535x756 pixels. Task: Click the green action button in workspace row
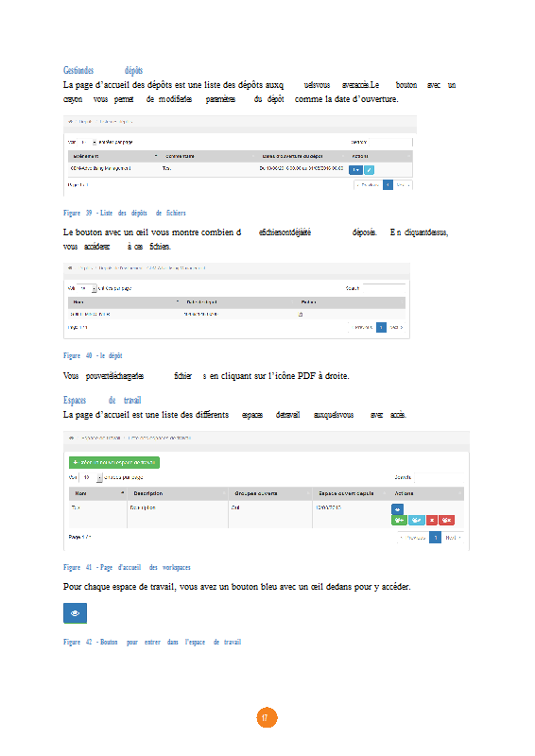[399, 521]
